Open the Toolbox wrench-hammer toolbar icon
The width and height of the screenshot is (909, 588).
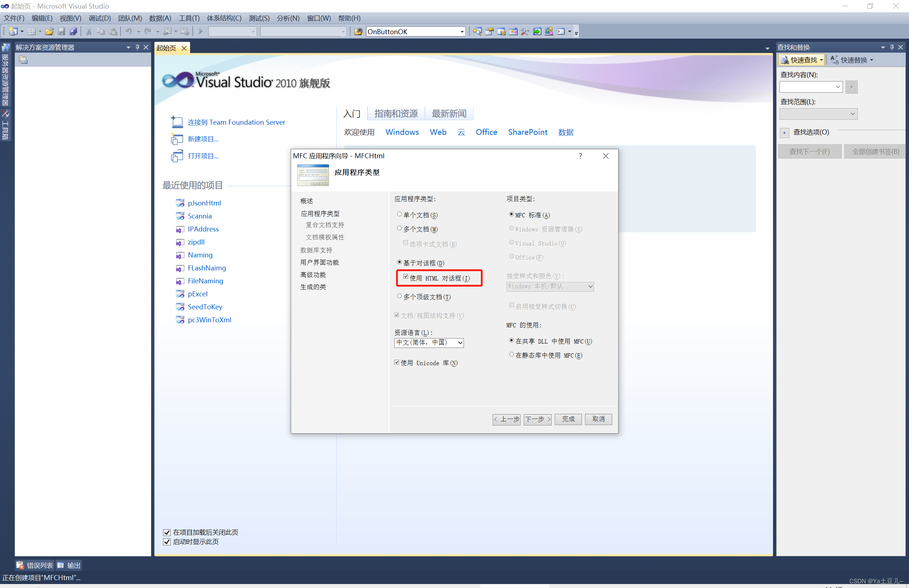tap(525, 32)
